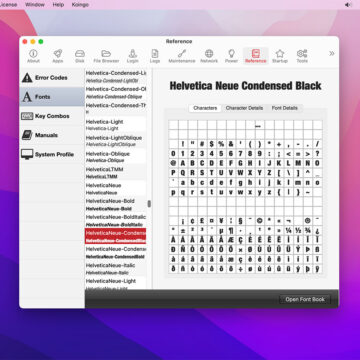
Task: Click the ÷ character cell
Action: pyautogui.click(x=241, y=269)
